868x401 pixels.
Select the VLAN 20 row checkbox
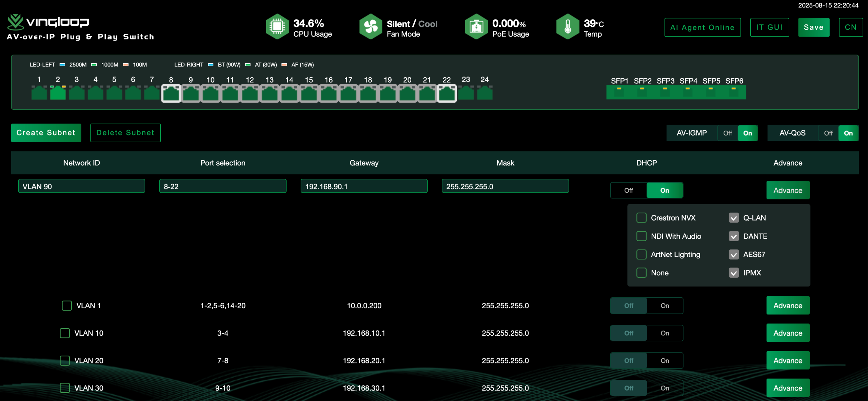click(x=65, y=360)
